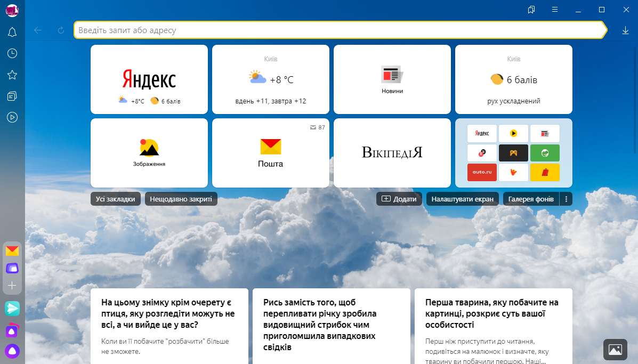This screenshot has width=638, height=364.
Task: Open the Пошта tile
Action: (271, 153)
